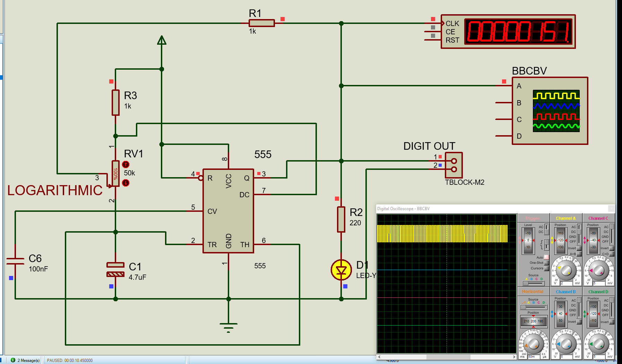The width and height of the screenshot is (622, 364).
Task: Click the Channel B Position thumbwheel
Action: click(561, 314)
